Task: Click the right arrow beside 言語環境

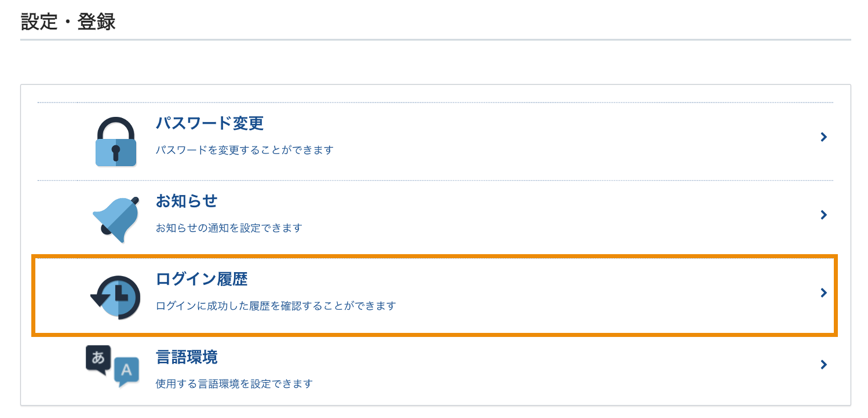Action: tap(823, 365)
